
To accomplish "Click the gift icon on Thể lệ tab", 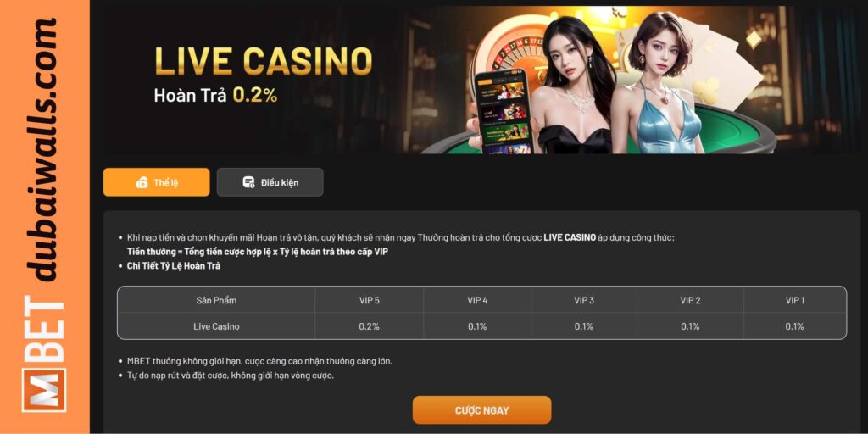I will (142, 183).
